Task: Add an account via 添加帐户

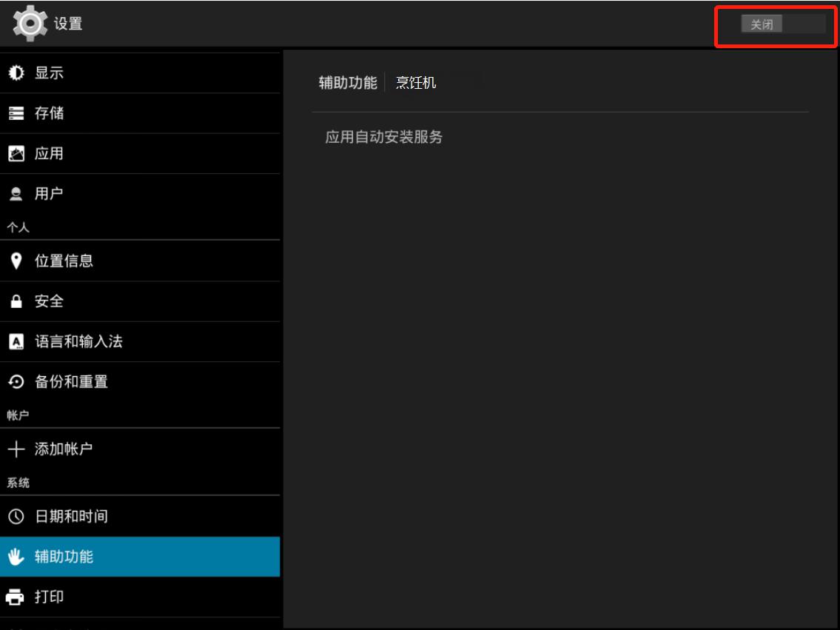Action: point(64,449)
